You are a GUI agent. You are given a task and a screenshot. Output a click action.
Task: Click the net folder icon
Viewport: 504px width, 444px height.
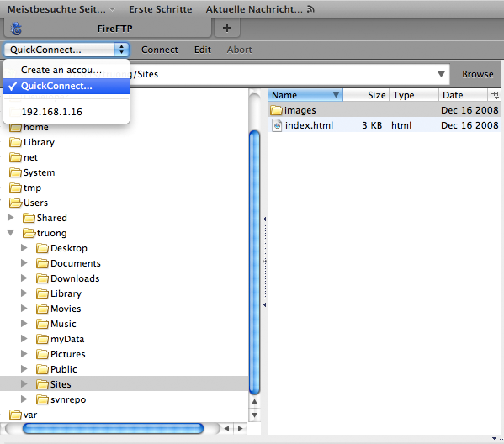pyautogui.click(x=15, y=157)
